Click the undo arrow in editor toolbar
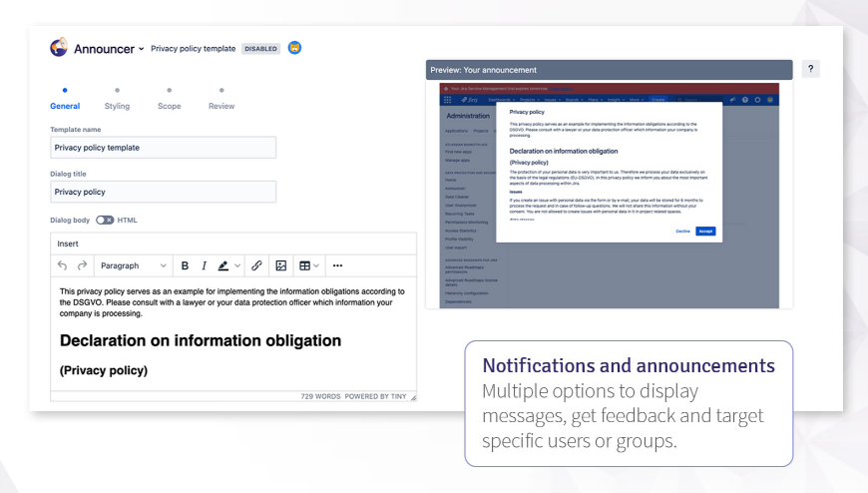Viewport: 868px width, 493px height. point(63,265)
